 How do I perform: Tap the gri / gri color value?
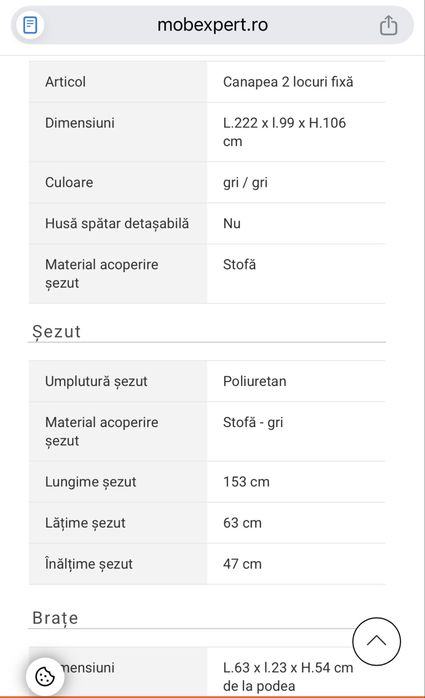pos(245,183)
